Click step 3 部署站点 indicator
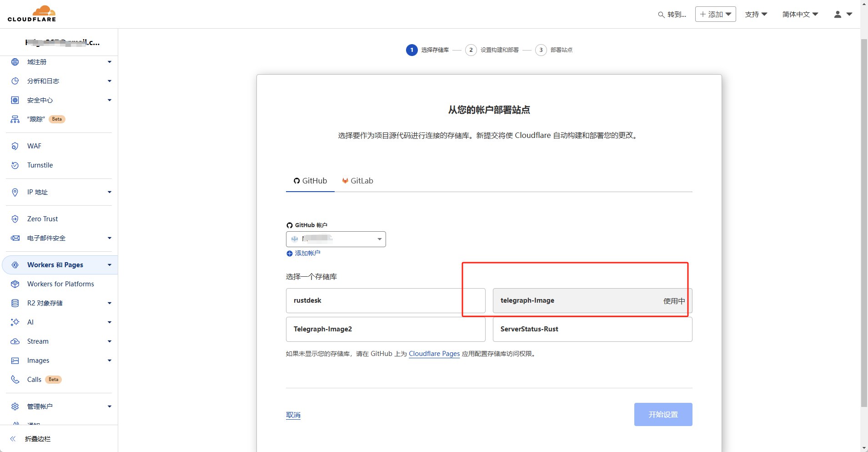The width and height of the screenshot is (868, 452). (554, 50)
